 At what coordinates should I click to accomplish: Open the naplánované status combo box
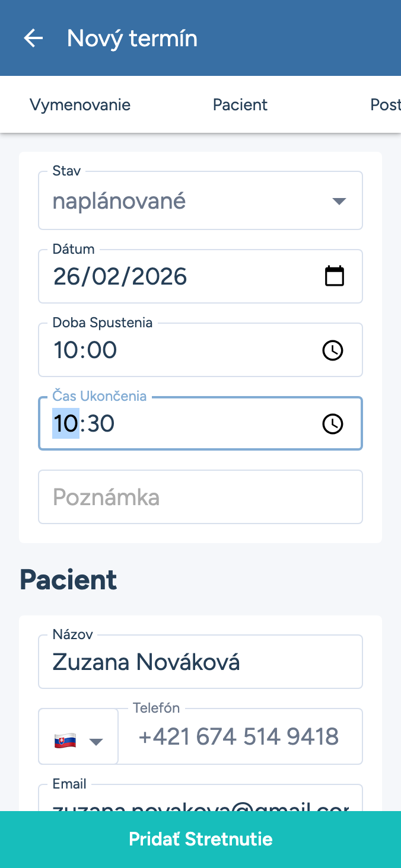(190, 202)
